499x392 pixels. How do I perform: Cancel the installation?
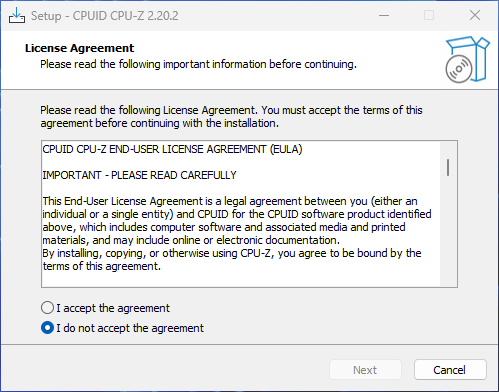coord(450,370)
